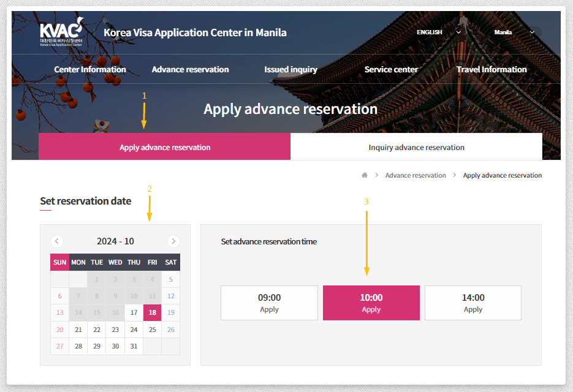Choose the 09:00 time slot
The width and height of the screenshot is (573, 392).
coord(269,303)
